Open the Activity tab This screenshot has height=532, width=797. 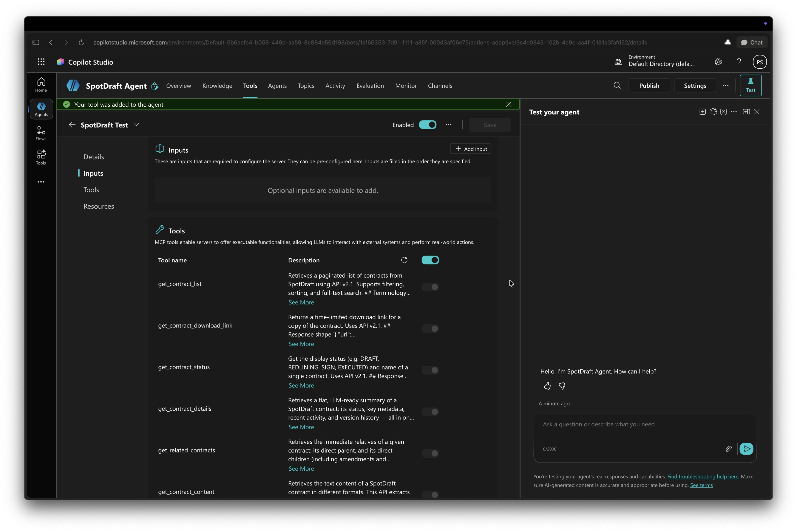click(x=335, y=86)
